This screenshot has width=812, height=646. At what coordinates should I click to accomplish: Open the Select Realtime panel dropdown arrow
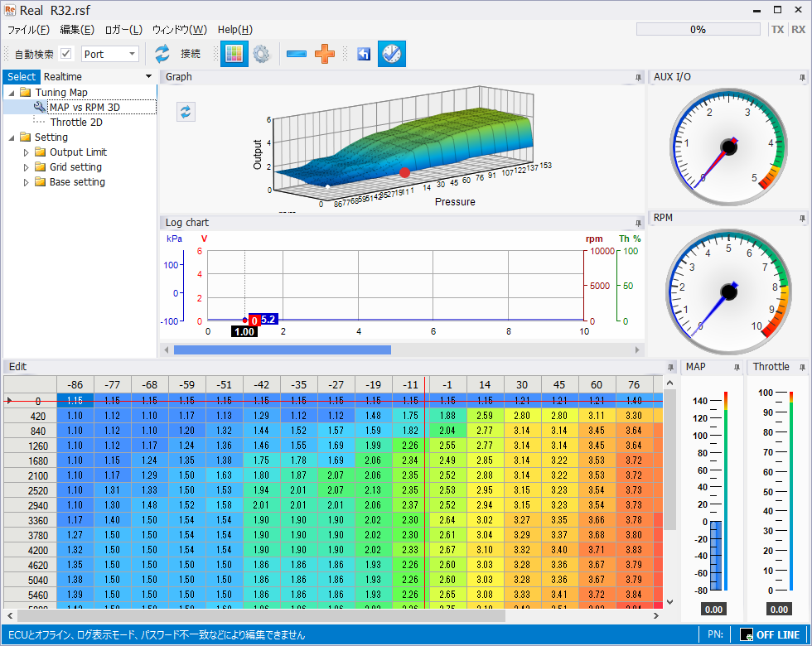pos(148,76)
